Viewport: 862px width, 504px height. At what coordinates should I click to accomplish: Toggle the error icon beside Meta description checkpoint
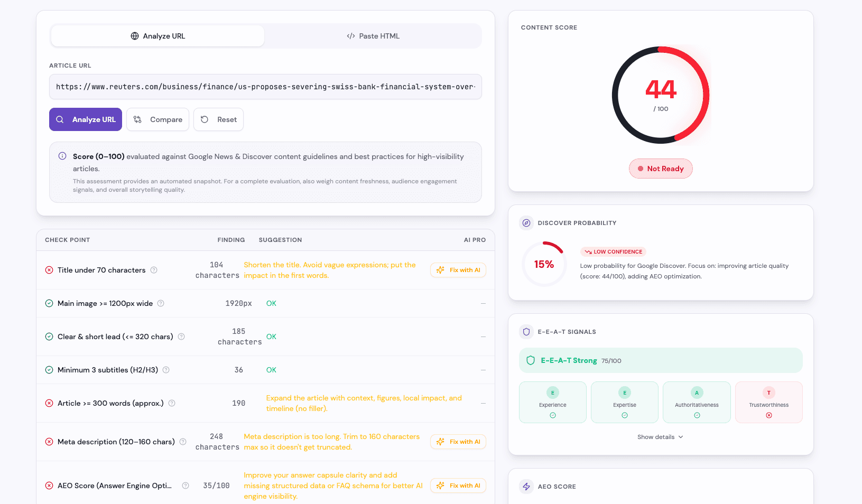coord(49,442)
